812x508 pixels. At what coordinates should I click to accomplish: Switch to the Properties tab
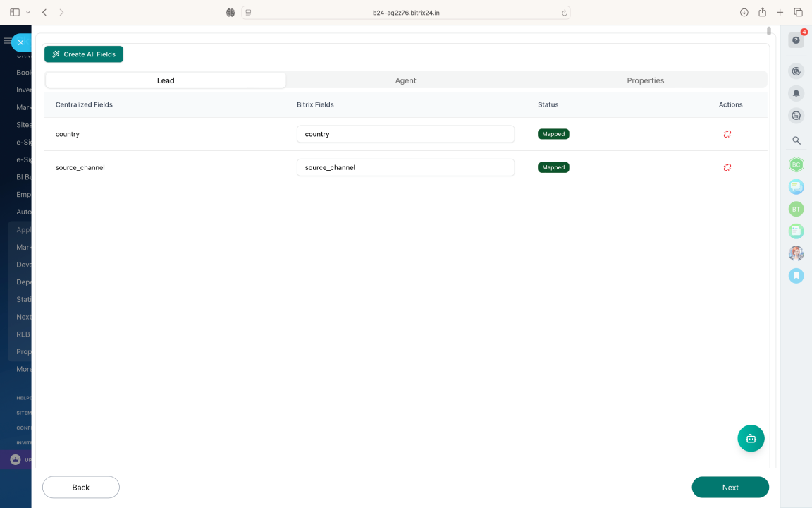[x=645, y=80]
